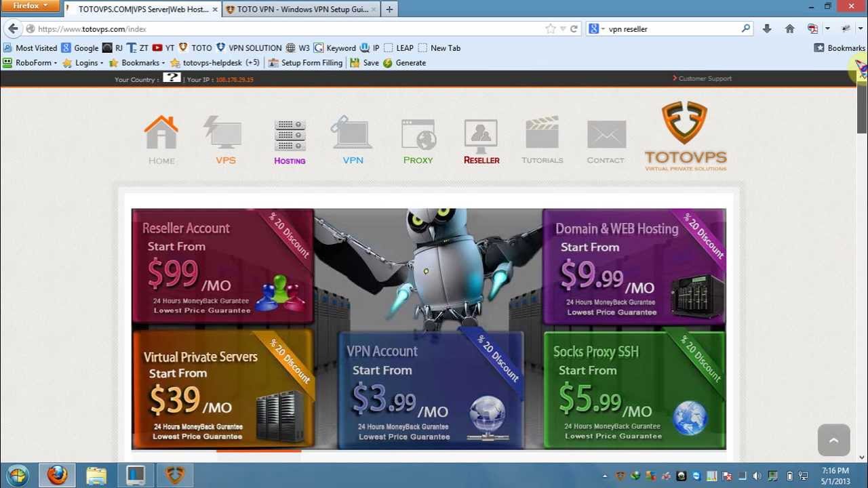The width and height of the screenshot is (868, 488).
Task: Click the PDF add-on toolbar icon
Action: click(812, 28)
